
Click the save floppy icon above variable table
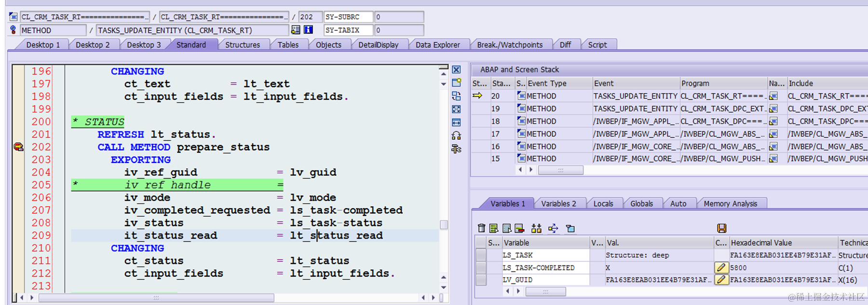pyautogui.click(x=722, y=228)
